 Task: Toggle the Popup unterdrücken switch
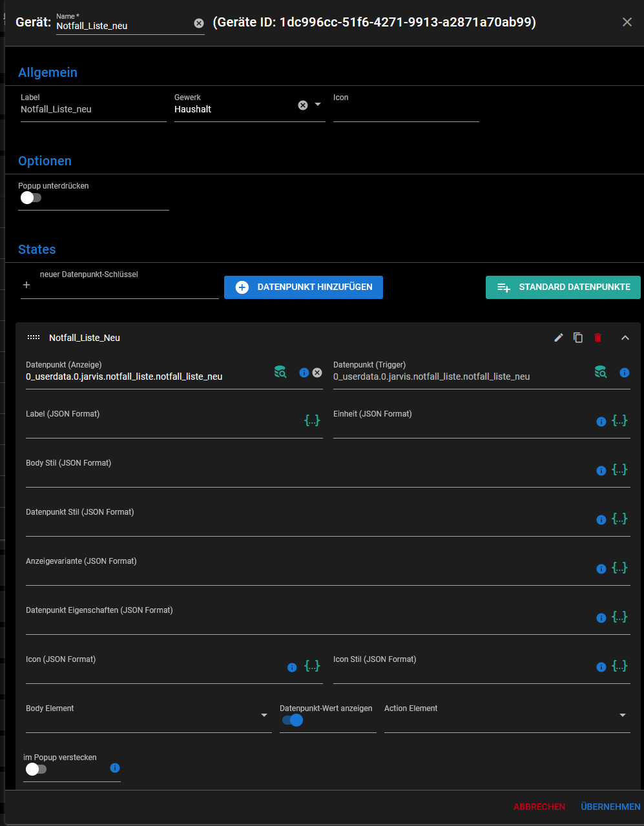point(30,198)
